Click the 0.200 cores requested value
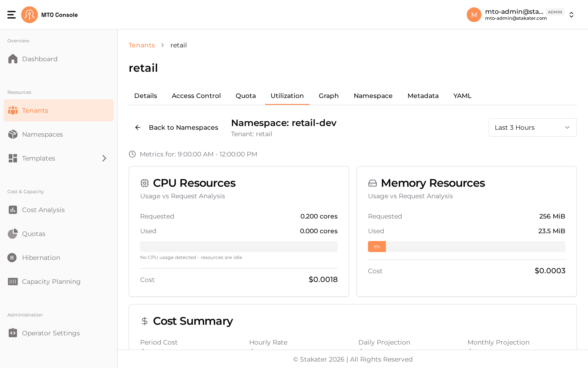The image size is (588, 368). [x=319, y=216]
